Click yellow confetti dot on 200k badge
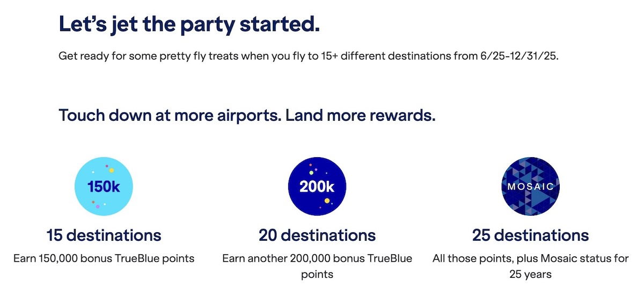Image resolution: width=644 pixels, height=295 pixels. (327, 201)
